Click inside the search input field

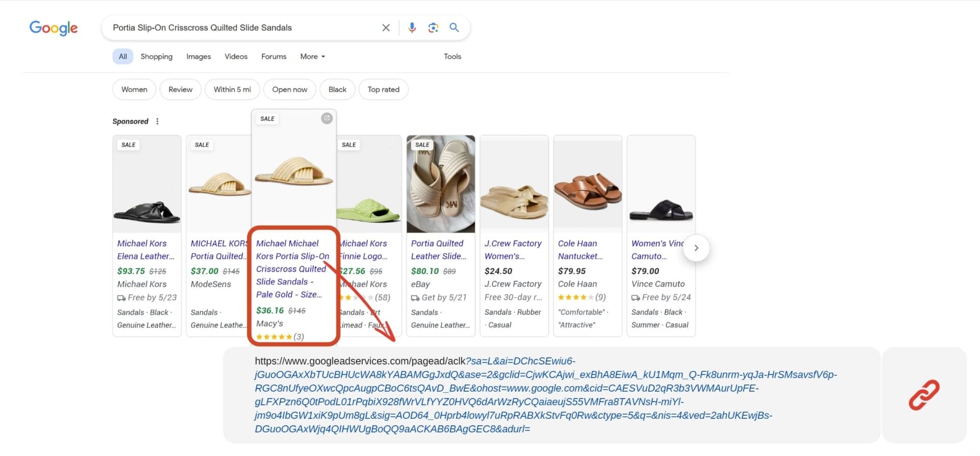pyautogui.click(x=240, y=28)
